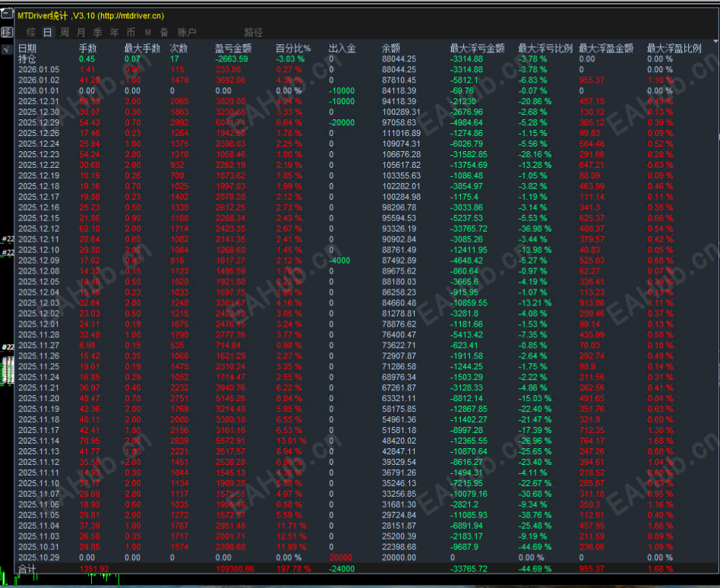The height and width of the screenshot is (588, 720).
Task: Click the 合计 total row label
Action: (27, 569)
